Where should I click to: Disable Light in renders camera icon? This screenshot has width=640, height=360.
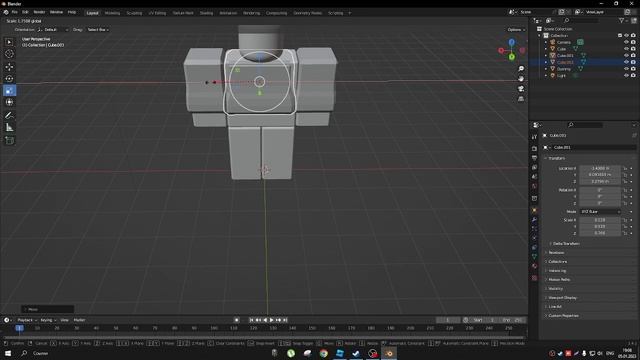(633, 76)
